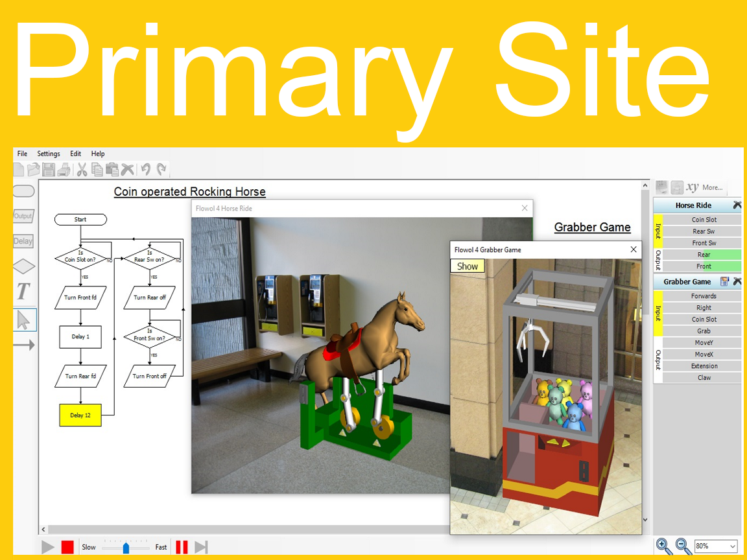Click the Save floppy disk icon

49,170
